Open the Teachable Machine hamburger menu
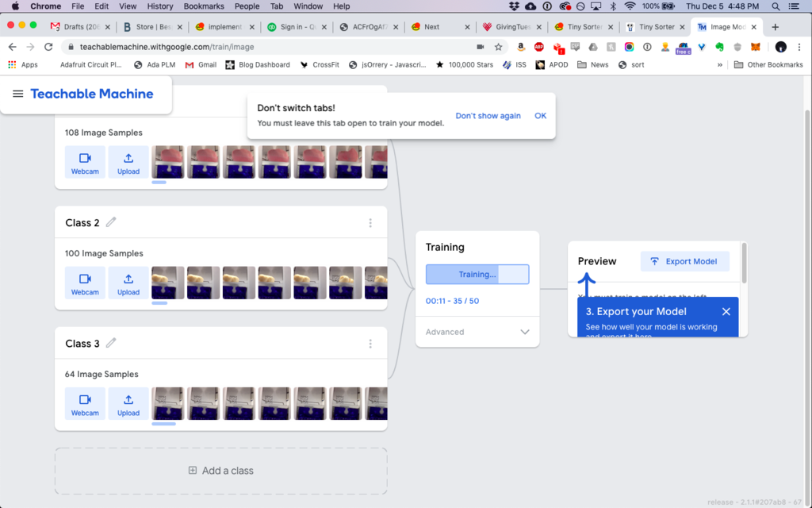The image size is (812, 508). pyautogui.click(x=17, y=94)
